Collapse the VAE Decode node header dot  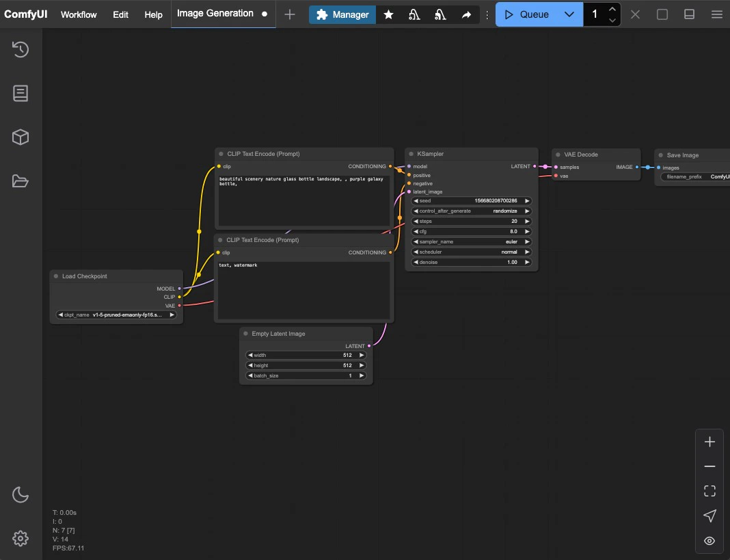coord(557,154)
